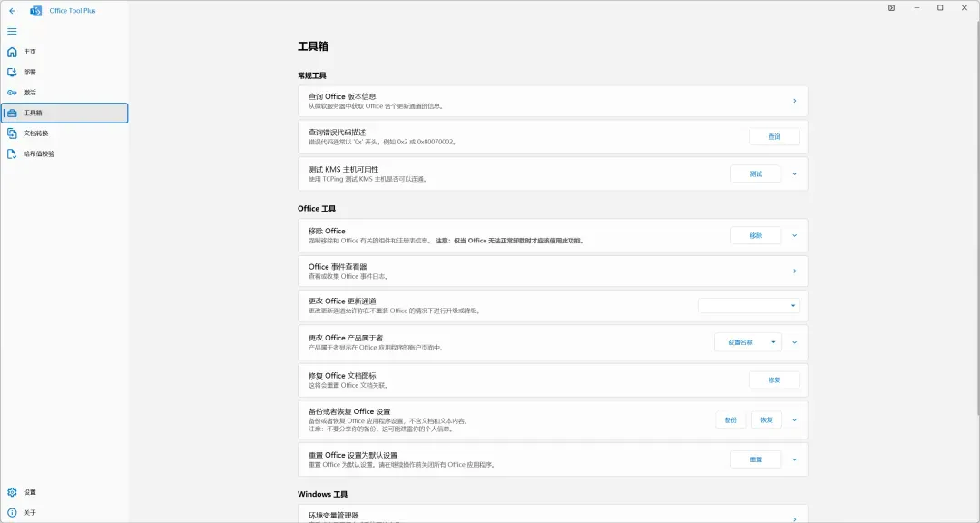
Task: Click the back arrow icon
Action: [12, 11]
